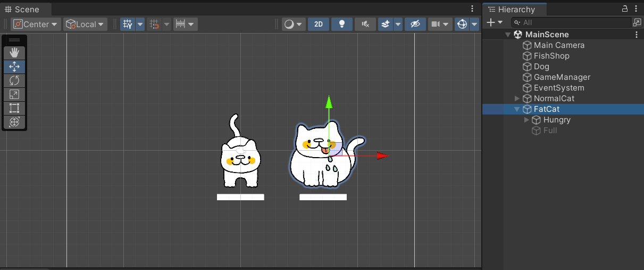Screen dimensions: 644x270
Task: Select the Scale tool
Action: tap(14, 94)
